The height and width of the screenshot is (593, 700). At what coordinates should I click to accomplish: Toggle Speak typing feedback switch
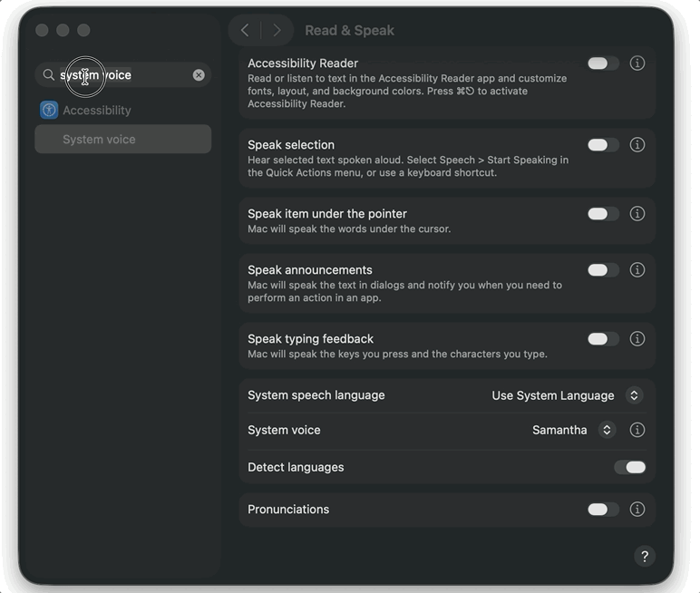(x=603, y=339)
